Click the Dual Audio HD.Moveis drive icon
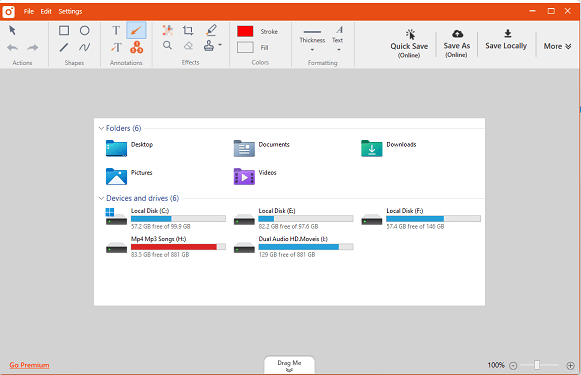Image resolution: width=581 pixels, height=375 pixels. 244,248
